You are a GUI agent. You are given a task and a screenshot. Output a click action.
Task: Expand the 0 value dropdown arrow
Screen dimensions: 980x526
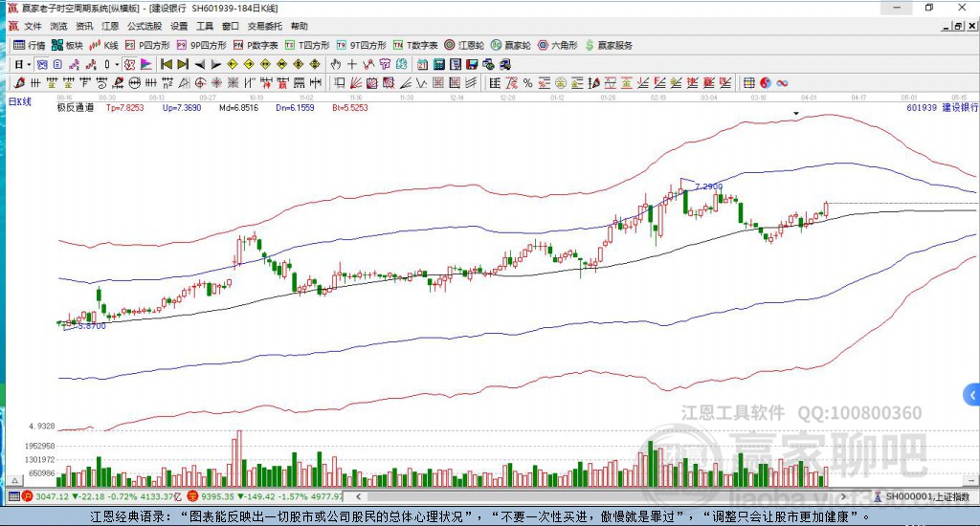116,64
